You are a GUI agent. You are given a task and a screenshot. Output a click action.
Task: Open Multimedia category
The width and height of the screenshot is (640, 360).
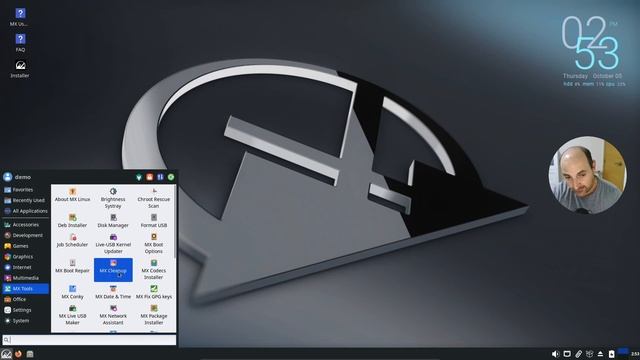tap(25, 278)
